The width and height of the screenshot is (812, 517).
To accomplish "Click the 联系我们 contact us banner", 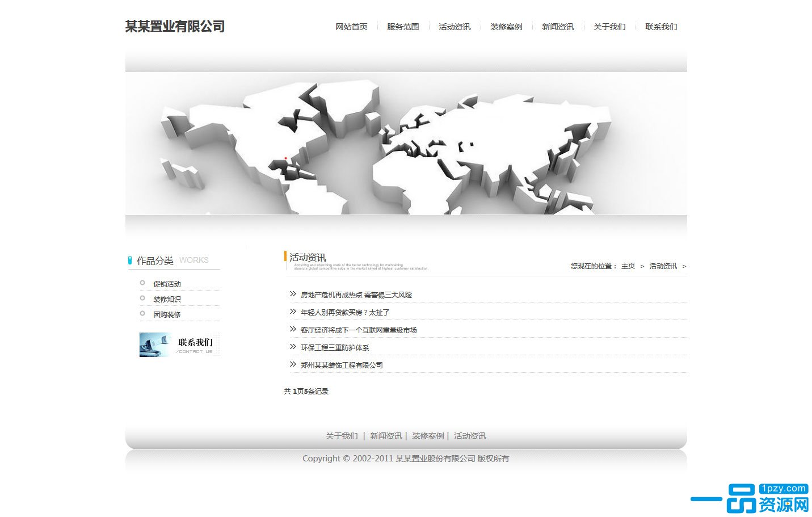I will tap(179, 344).
